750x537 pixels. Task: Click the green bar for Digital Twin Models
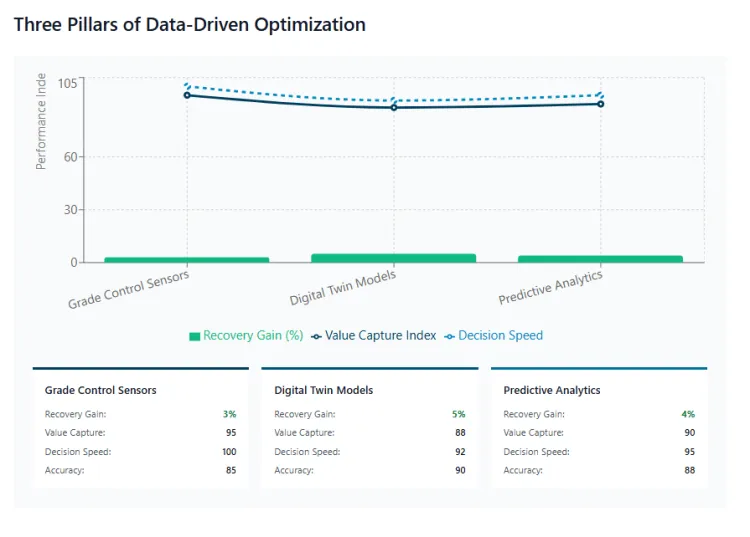tap(393, 258)
